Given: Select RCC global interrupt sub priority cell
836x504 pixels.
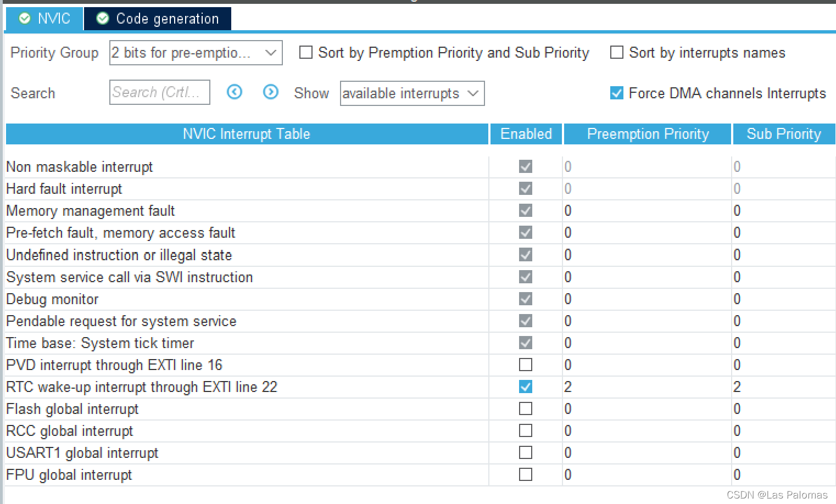Looking at the screenshot, I should tap(784, 431).
